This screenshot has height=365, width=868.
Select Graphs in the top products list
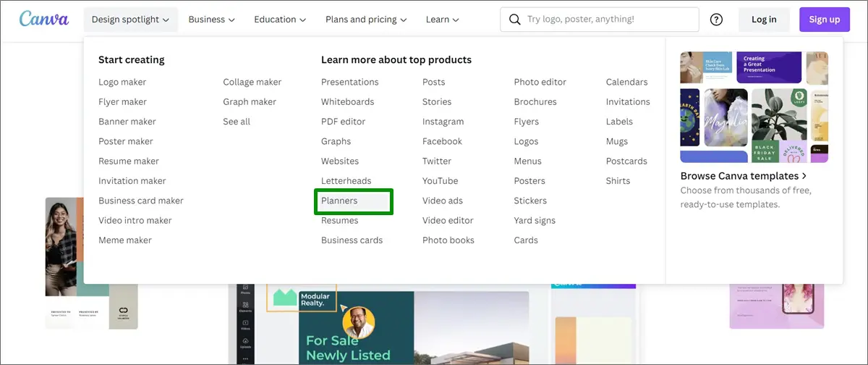pyautogui.click(x=336, y=141)
